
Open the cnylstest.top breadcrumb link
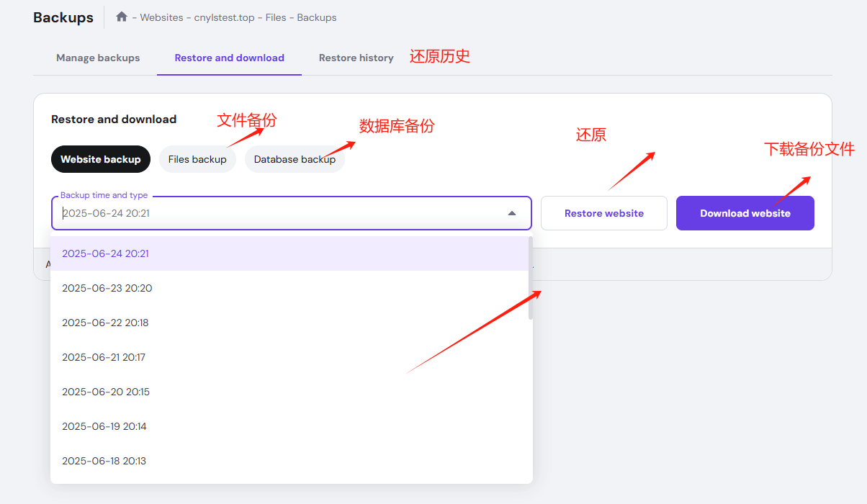click(x=224, y=17)
